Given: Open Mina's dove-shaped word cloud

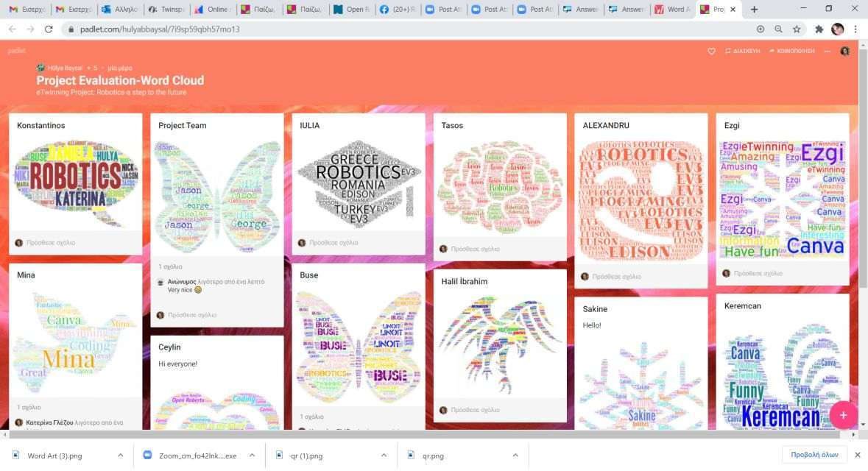Looking at the screenshot, I should (76, 343).
